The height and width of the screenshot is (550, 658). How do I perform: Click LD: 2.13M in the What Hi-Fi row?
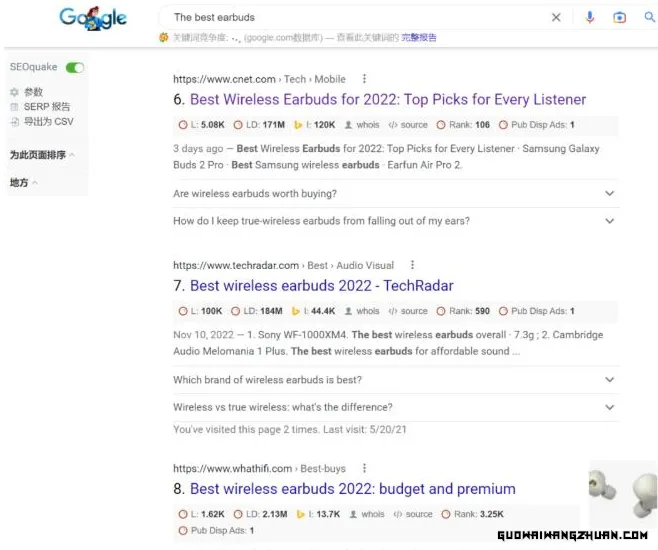coord(261,514)
